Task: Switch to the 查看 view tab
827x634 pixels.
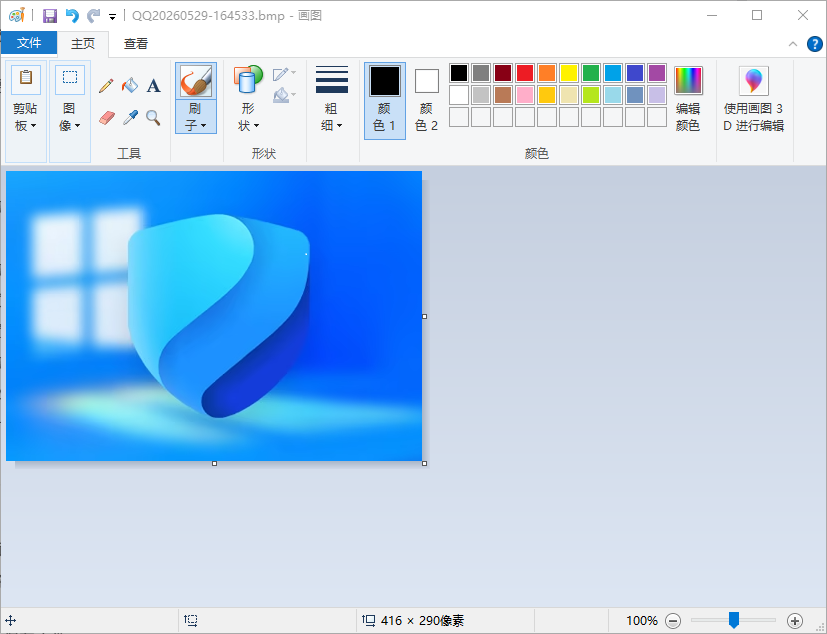Action: tap(136, 44)
